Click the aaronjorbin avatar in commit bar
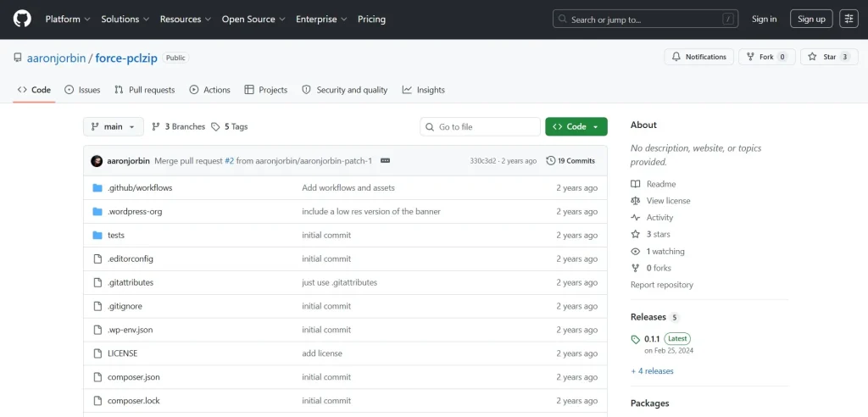This screenshot has width=868, height=417. tap(97, 161)
